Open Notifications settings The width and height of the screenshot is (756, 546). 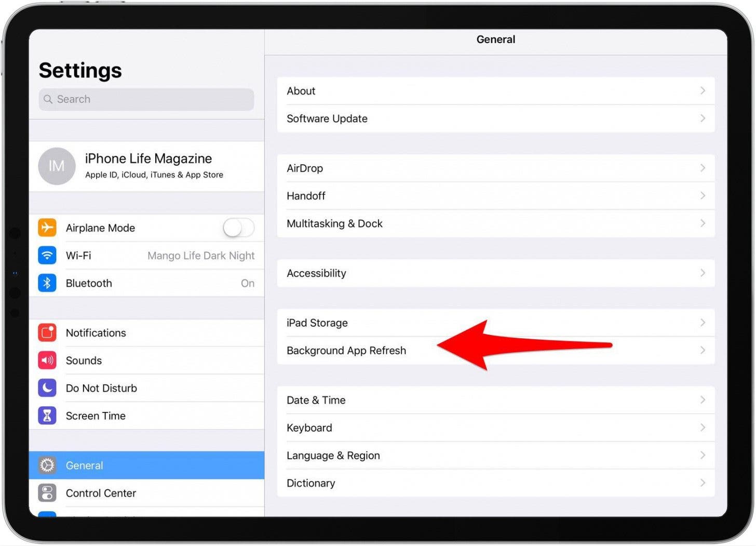click(146, 332)
